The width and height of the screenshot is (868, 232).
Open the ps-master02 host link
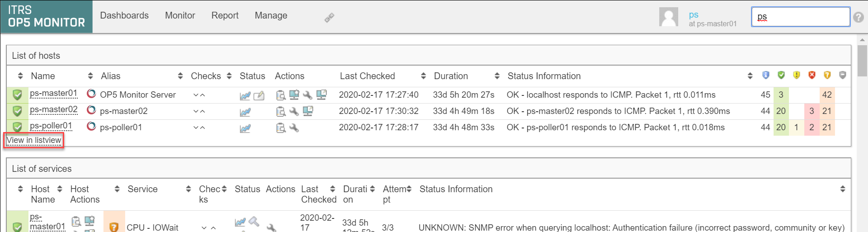pos(54,110)
